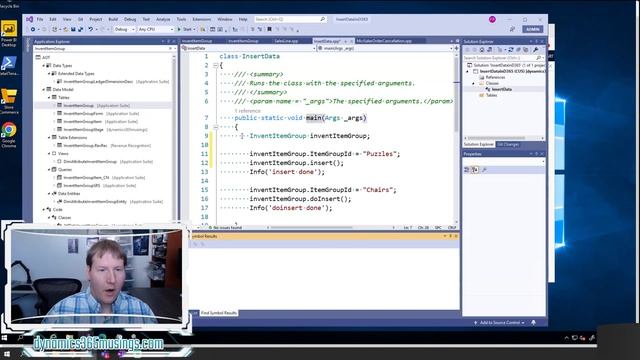Select DimAttributeInventItemGroupEntity data entity
This screenshot has width=640, height=360.
coord(95,202)
